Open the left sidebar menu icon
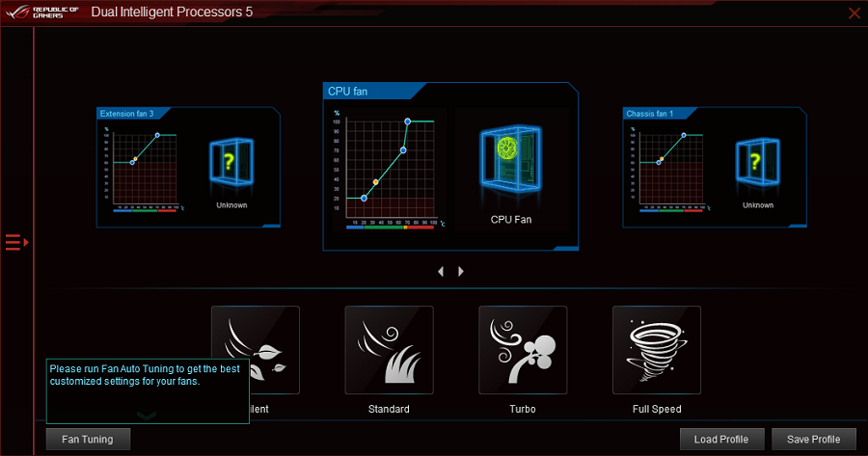868x456 pixels. [x=16, y=242]
